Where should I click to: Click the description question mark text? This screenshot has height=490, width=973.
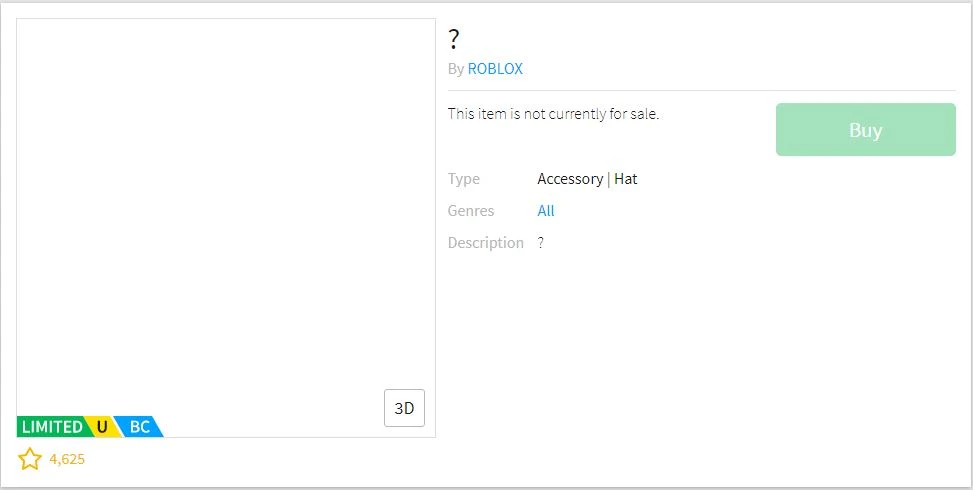(541, 243)
